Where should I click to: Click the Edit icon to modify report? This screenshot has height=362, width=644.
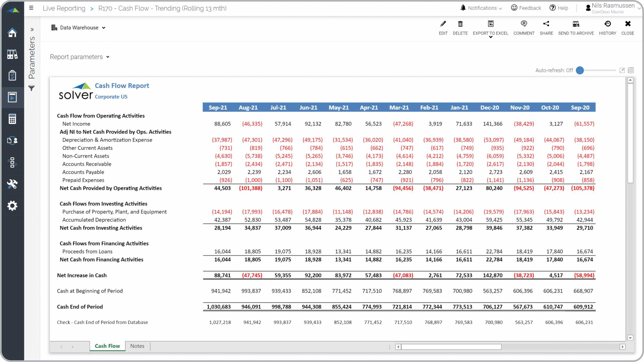point(443,24)
